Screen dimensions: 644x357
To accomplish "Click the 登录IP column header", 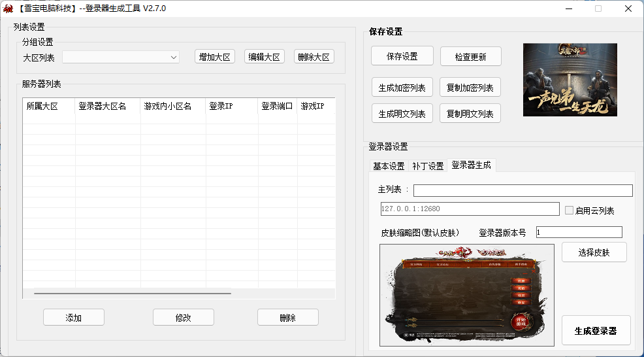I will [x=231, y=106].
